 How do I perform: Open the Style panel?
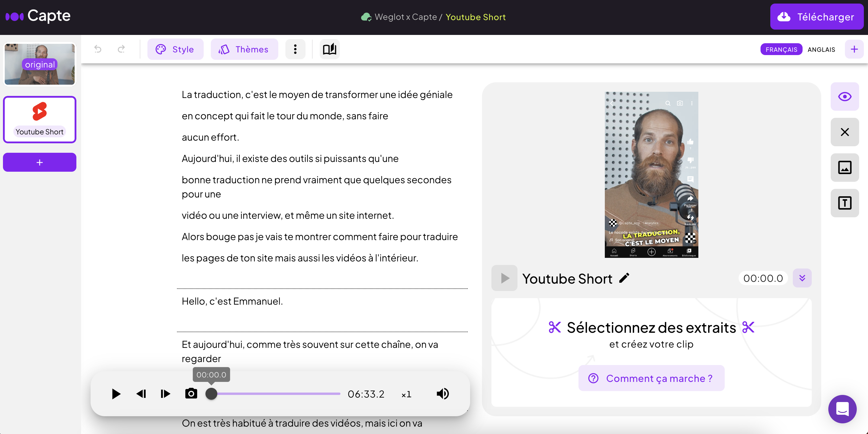pyautogui.click(x=175, y=49)
